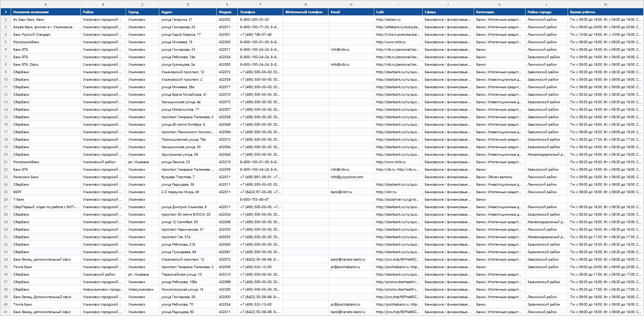
Task: Click address 'улица Гончарова, 38'
Action: pyautogui.click(x=188, y=297)
